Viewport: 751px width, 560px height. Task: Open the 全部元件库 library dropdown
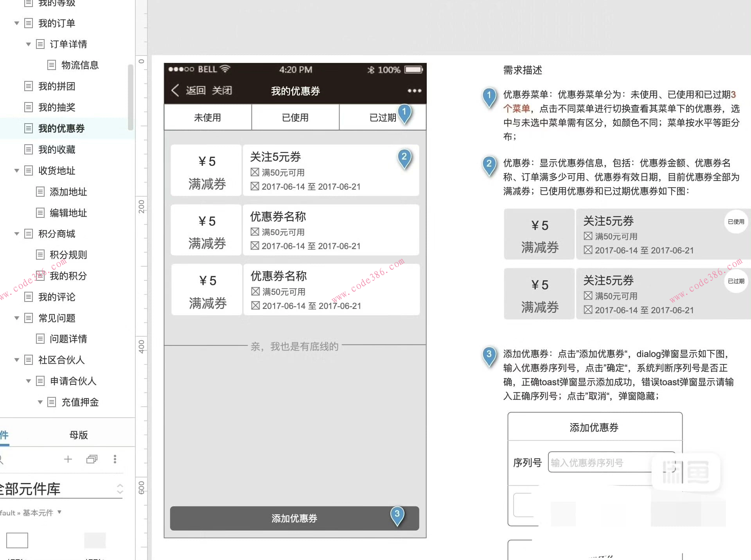pos(120,489)
